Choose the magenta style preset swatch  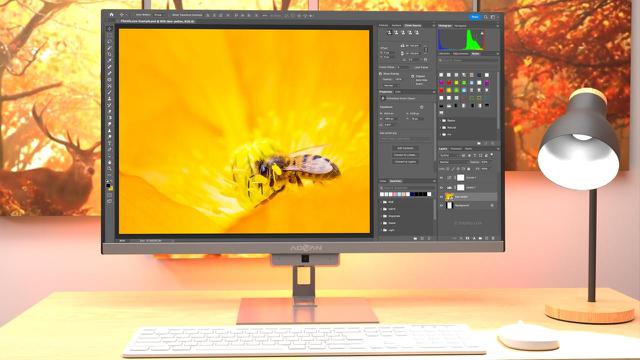click(441, 82)
